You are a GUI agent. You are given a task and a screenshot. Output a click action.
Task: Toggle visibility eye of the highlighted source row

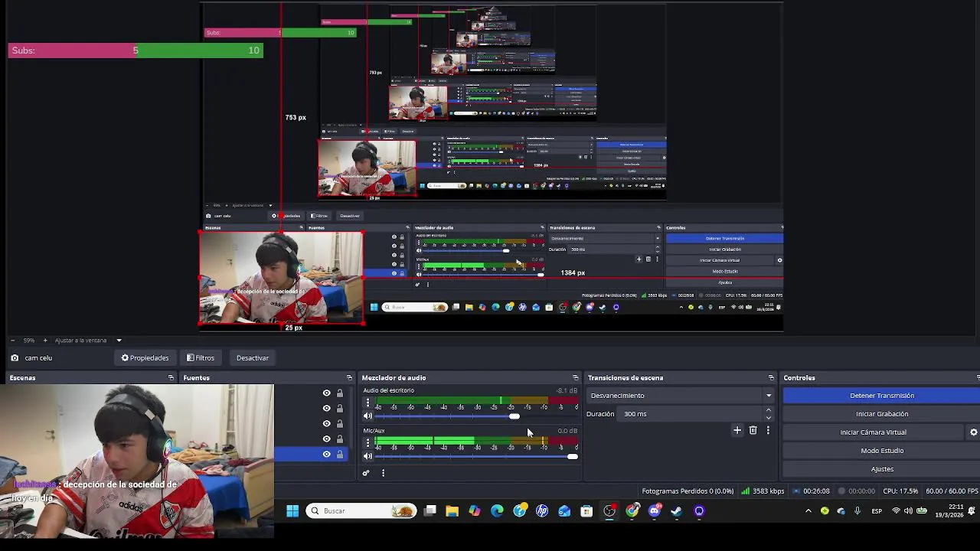(326, 454)
